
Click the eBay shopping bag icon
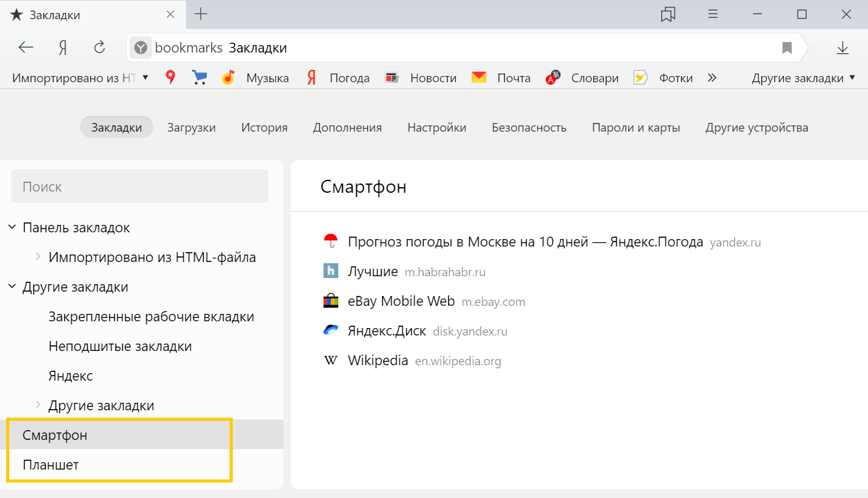click(x=331, y=301)
